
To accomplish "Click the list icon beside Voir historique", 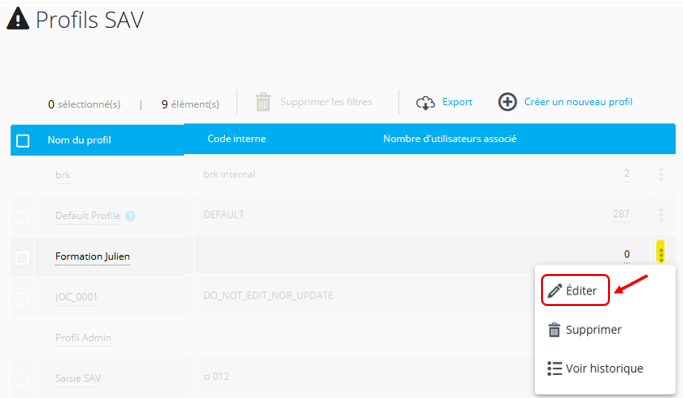I will [555, 368].
